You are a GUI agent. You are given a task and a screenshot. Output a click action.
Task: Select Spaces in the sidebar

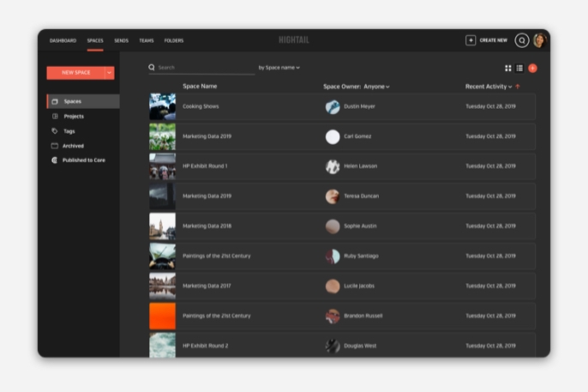83,101
